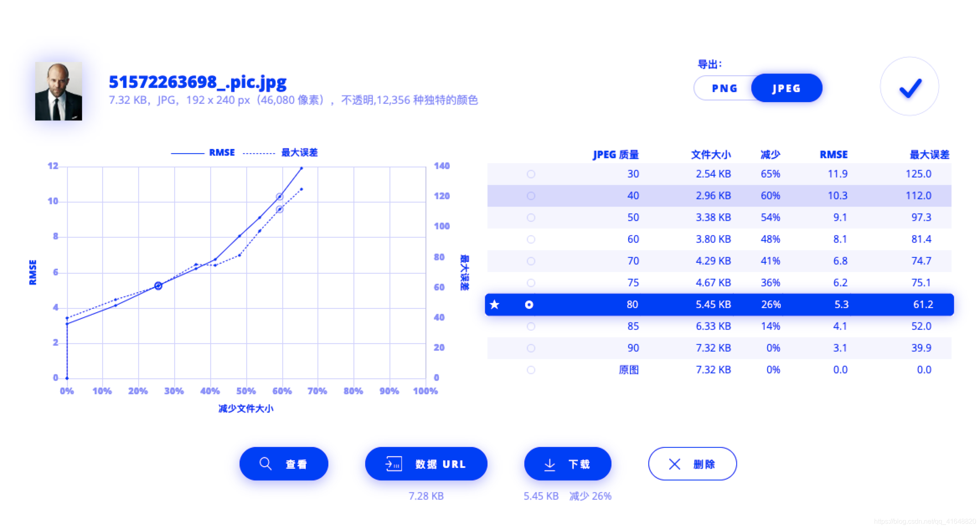Image resolution: width=980 pixels, height=529 pixels.
Task: Click the 文件大小 column header
Action: (711, 154)
